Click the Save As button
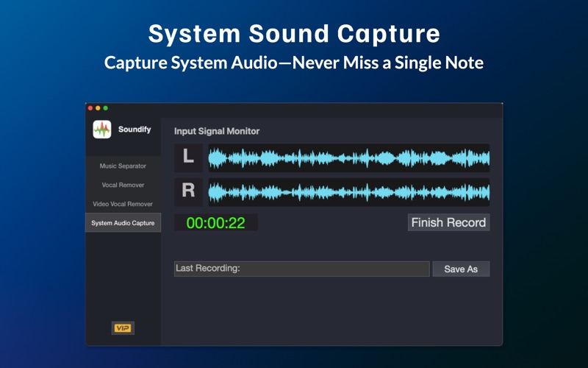Viewport: 588px width, 368px height. point(461,269)
